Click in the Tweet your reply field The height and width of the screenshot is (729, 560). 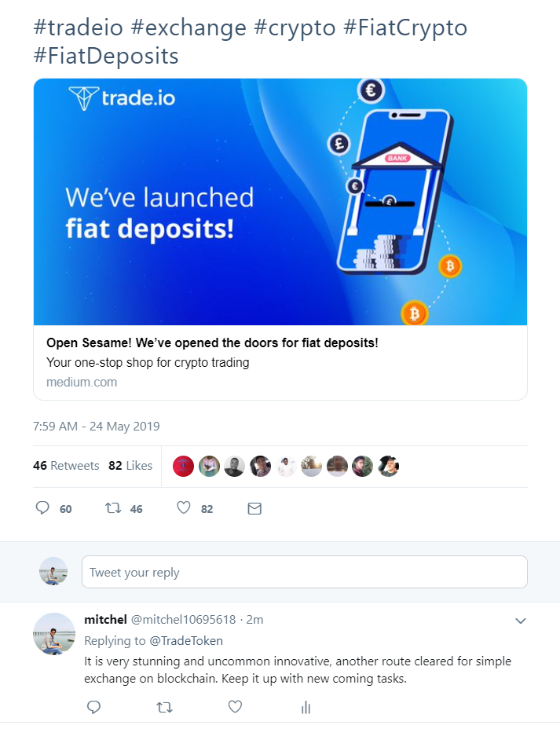[x=304, y=572]
